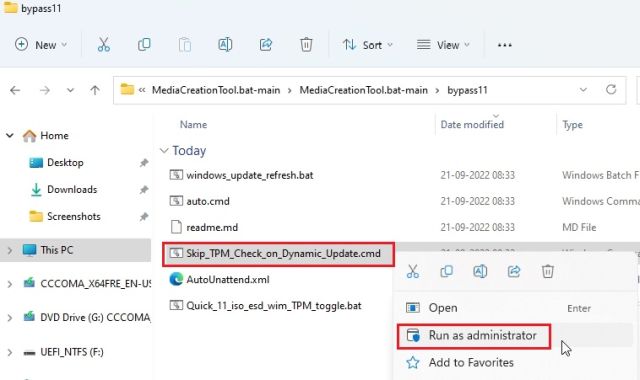Go up one folder level arrow
This screenshot has height=380, width=640.
[95, 90]
